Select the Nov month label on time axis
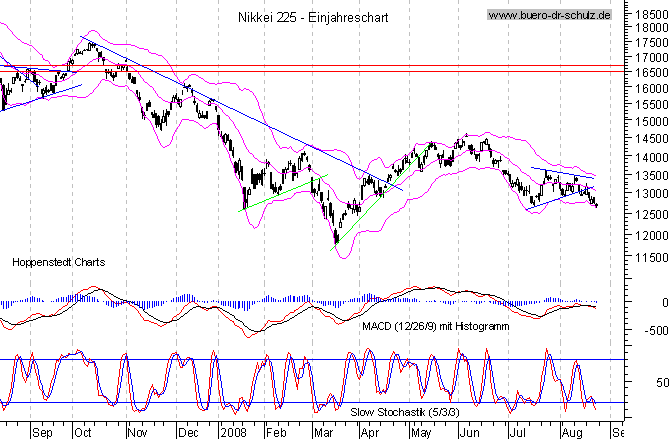 [137, 432]
